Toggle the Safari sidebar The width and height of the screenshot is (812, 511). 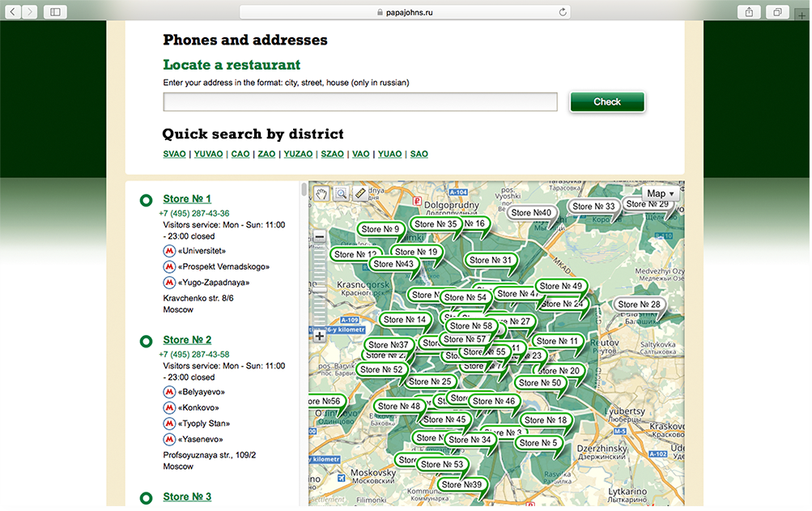(55, 11)
